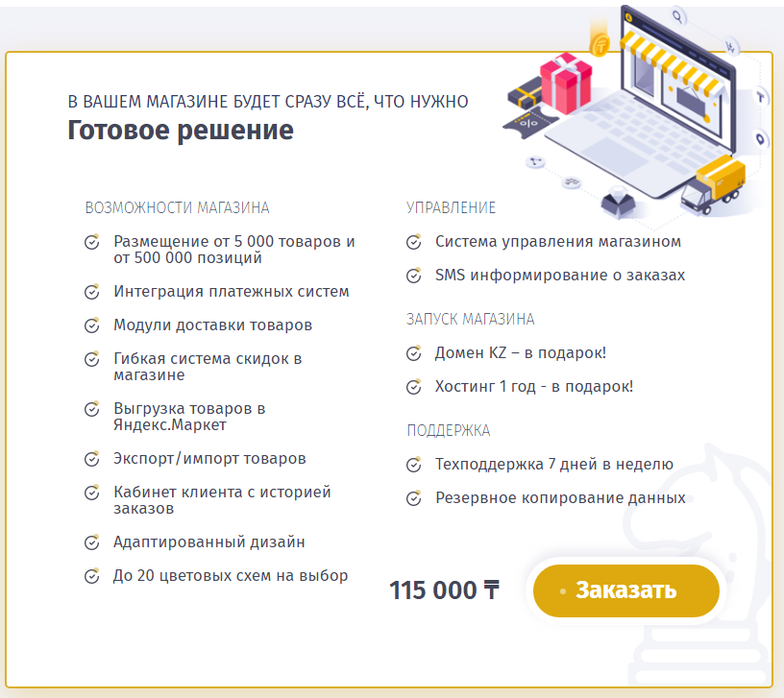784x698 pixels.
Task: Click checkmark icon beside Резервное копирование данных
Action: click(x=413, y=498)
